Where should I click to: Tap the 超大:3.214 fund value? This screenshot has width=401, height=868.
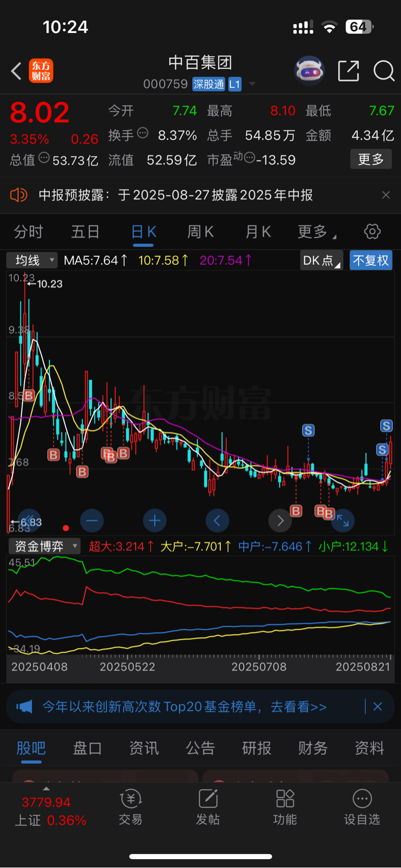click(121, 546)
